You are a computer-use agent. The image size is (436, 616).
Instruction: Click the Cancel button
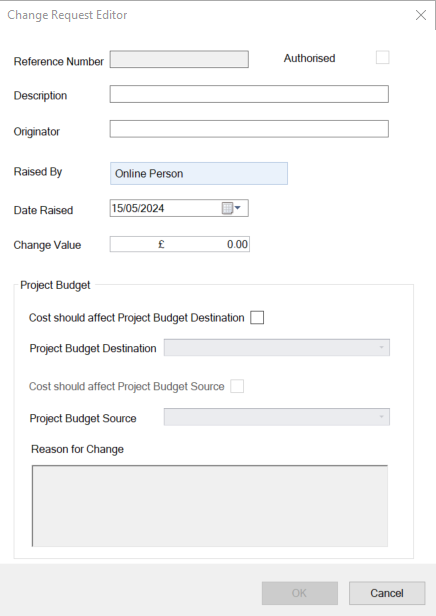[x=387, y=593]
